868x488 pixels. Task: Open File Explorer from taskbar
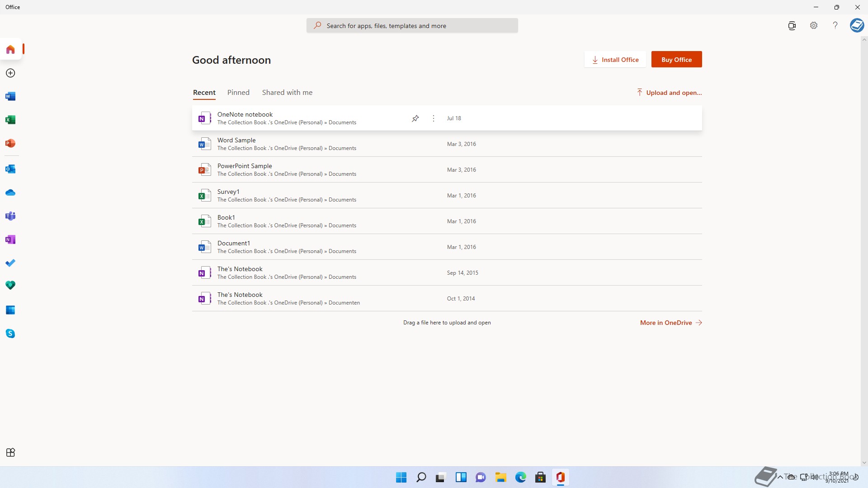[500, 477]
